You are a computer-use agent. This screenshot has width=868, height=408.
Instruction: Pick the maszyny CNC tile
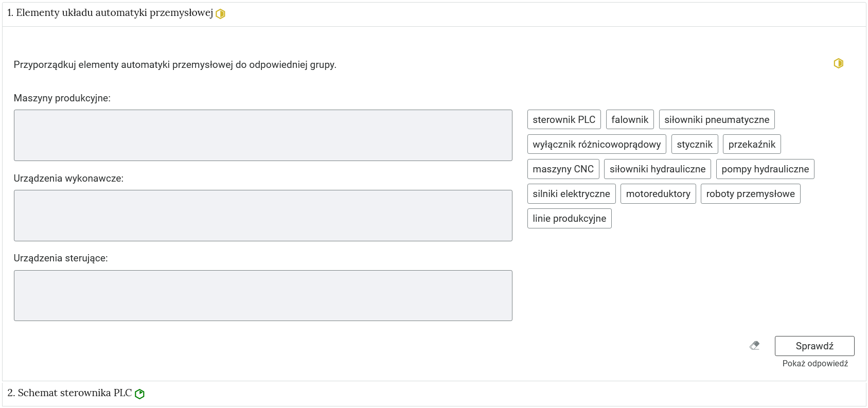[x=563, y=169]
